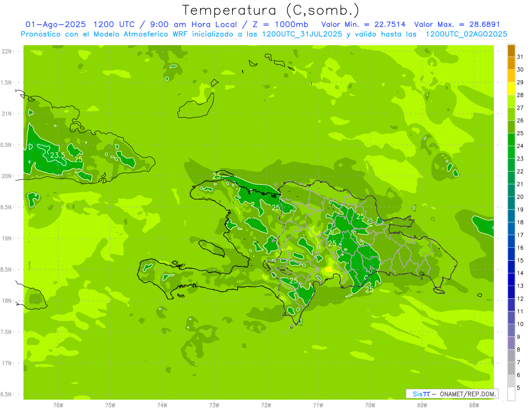The width and height of the screenshot is (532, 411).
Task: Select the date text '01-Ago-2025'
Action: pyautogui.click(x=55, y=25)
